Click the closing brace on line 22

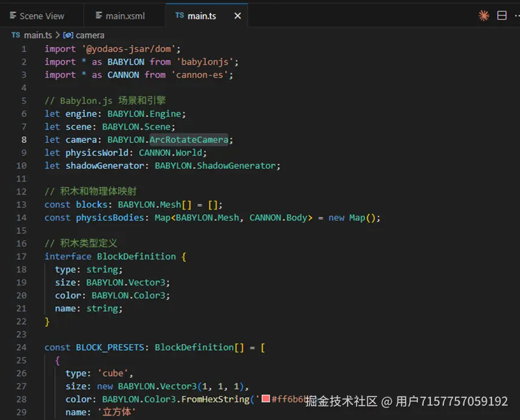(47, 321)
